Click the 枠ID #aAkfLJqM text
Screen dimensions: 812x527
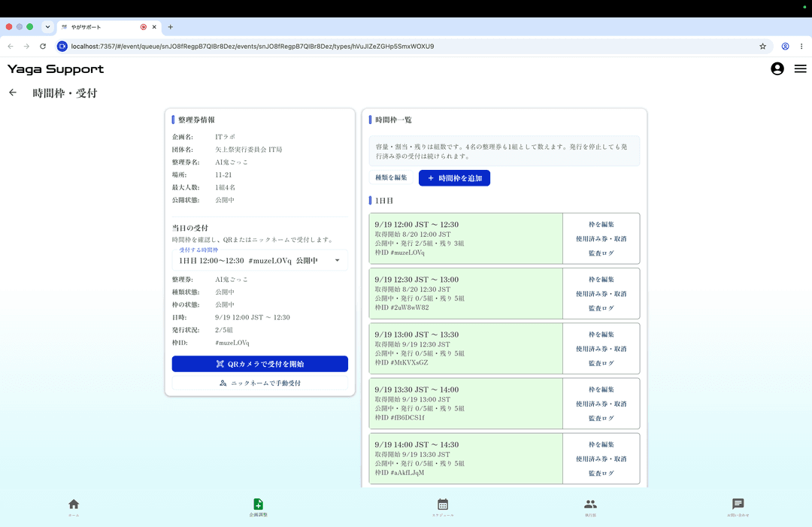point(399,472)
